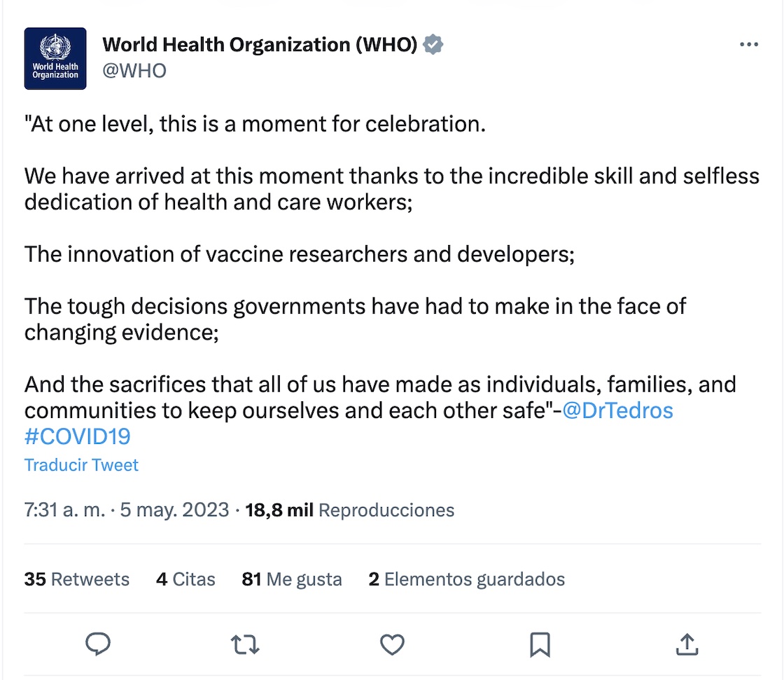The width and height of the screenshot is (784, 680).
Task: Click the blue verified badge
Action: pyautogui.click(x=434, y=45)
